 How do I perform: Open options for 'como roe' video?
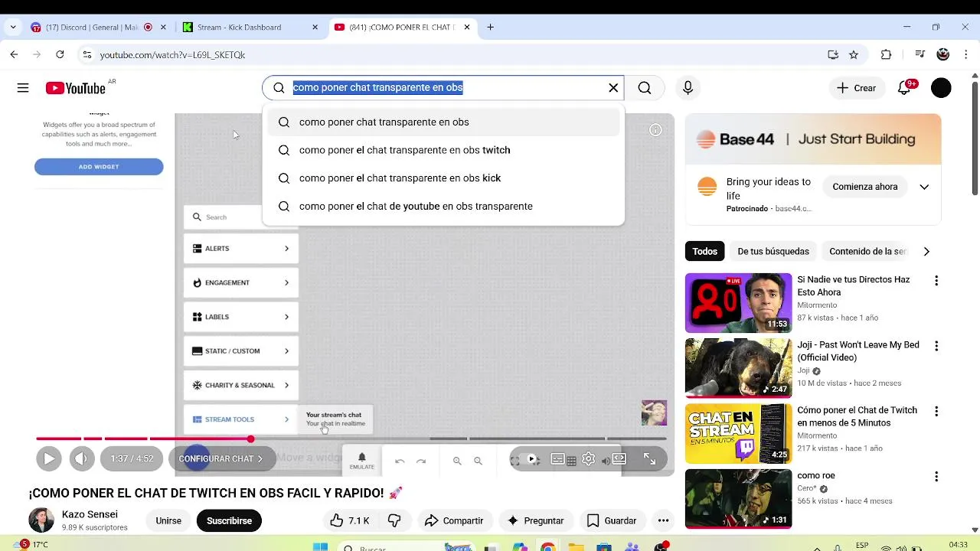tap(936, 477)
